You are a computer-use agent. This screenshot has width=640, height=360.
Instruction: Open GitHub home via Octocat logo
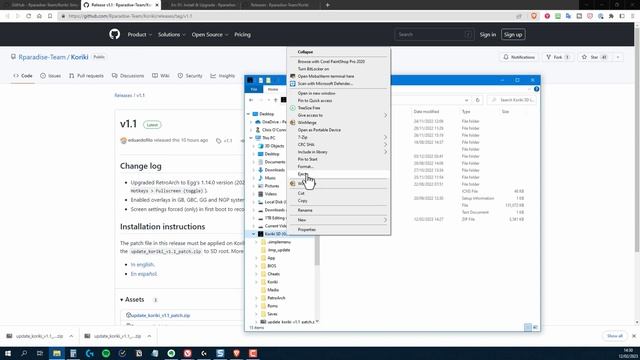(115, 34)
